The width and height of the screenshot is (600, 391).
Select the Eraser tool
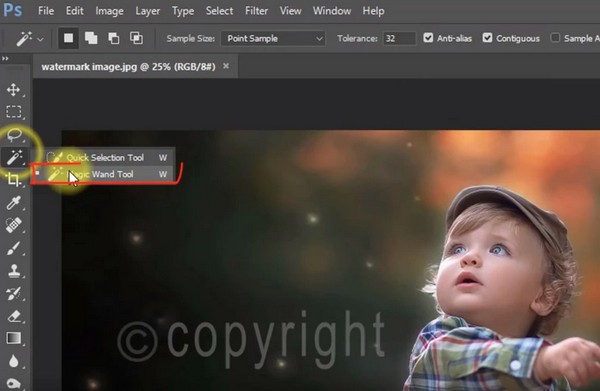pos(14,316)
